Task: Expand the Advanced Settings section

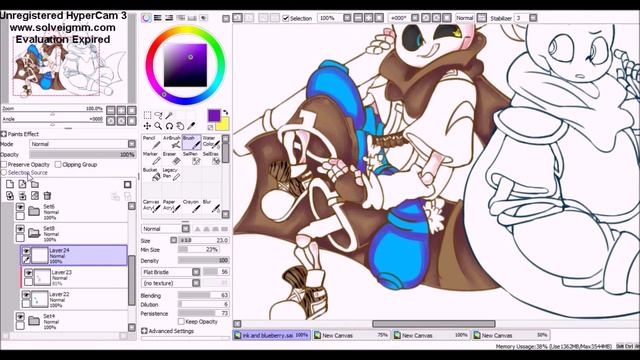Action: (x=144, y=331)
